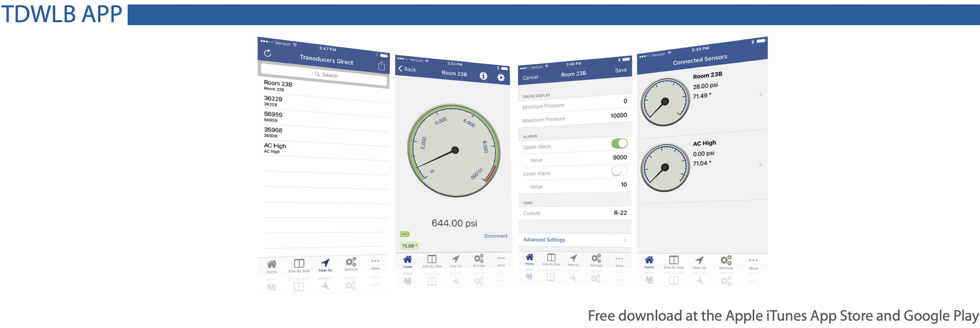Enable the Lower Alarm switch
The height and width of the screenshot is (328, 980).
point(619,171)
